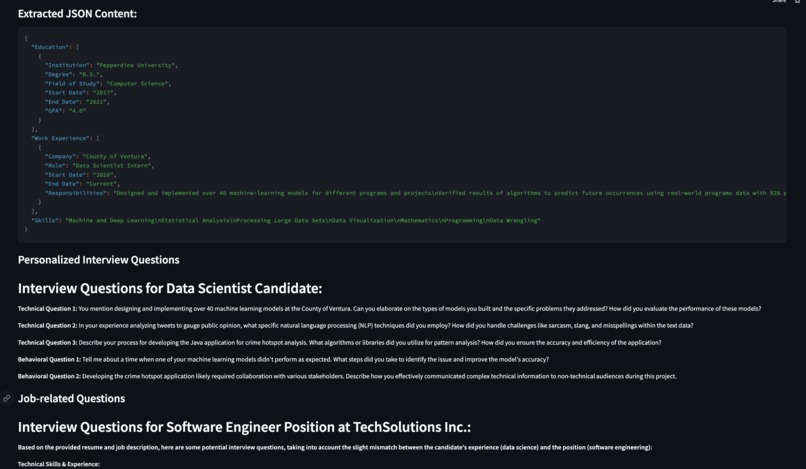Click the "Technical Skills & Experience:" subheading
The height and width of the screenshot is (469, 806).
59,464
